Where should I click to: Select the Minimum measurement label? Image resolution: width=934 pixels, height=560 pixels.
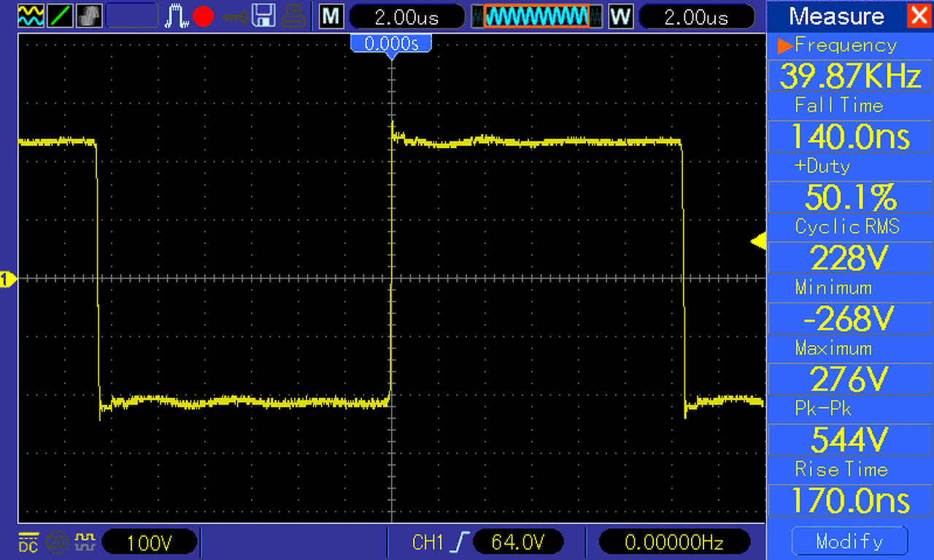pos(833,287)
